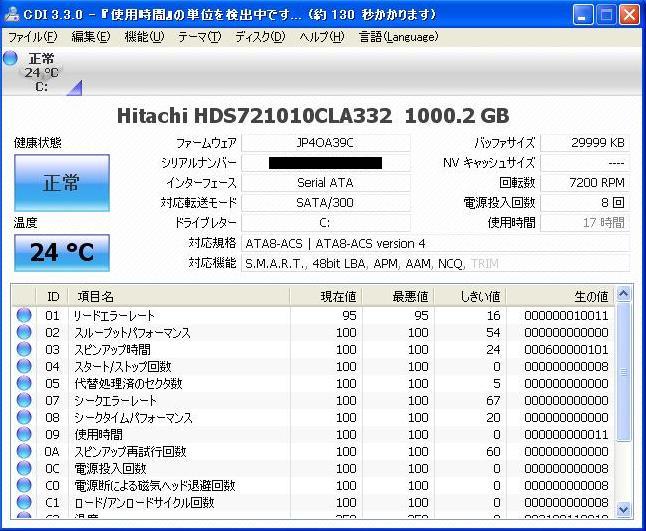Click raw value 000000010011

[566, 316]
